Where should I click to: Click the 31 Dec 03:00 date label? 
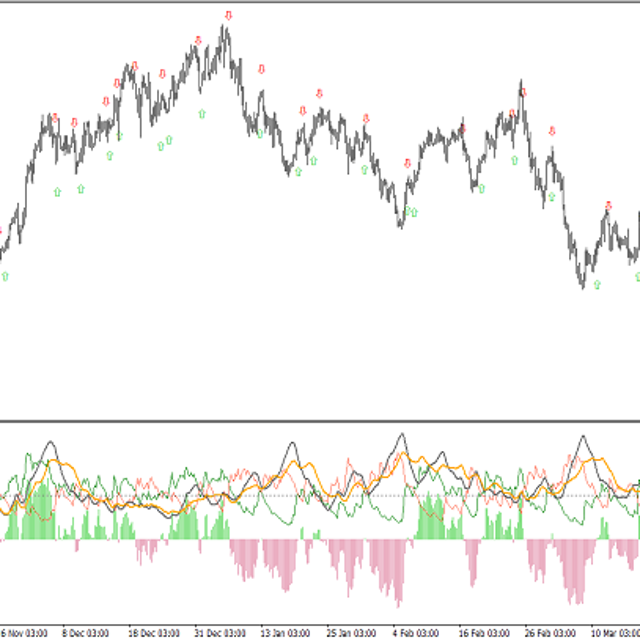pos(218,633)
